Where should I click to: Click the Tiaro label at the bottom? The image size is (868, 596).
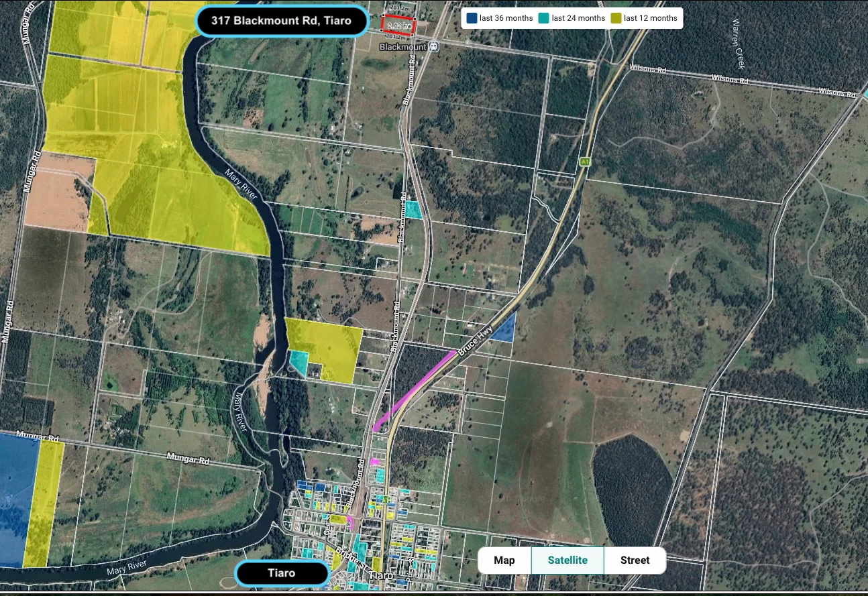click(x=281, y=573)
